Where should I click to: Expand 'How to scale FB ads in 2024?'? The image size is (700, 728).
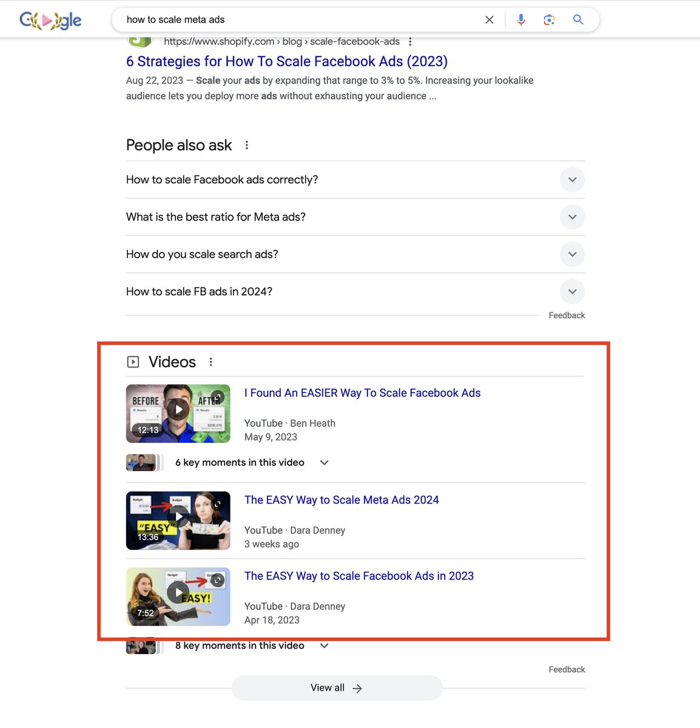pyautogui.click(x=355, y=292)
